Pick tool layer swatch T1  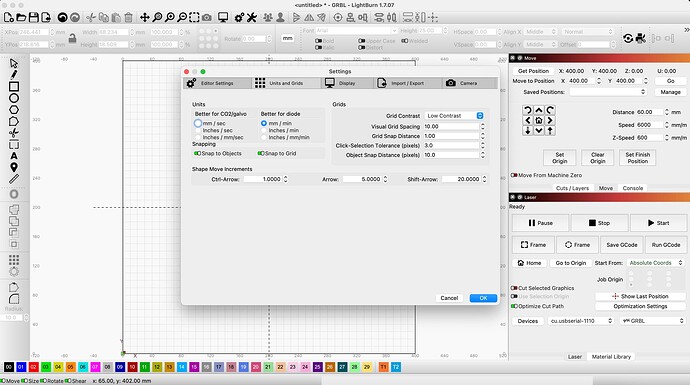point(383,367)
